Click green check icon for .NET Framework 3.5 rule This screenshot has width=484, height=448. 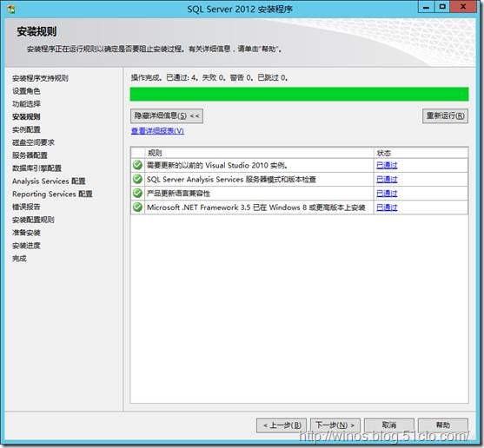coord(137,208)
